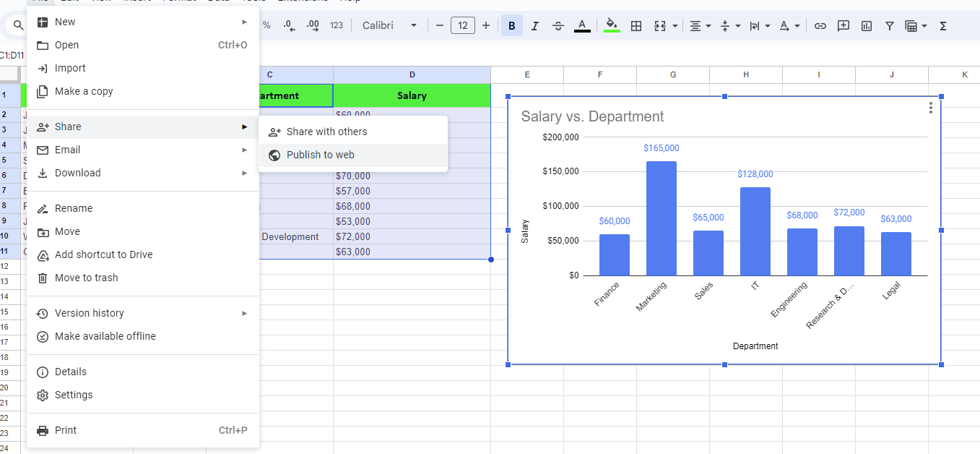Click Publish to web in submenu
The width and height of the screenshot is (980, 454).
(353, 155)
